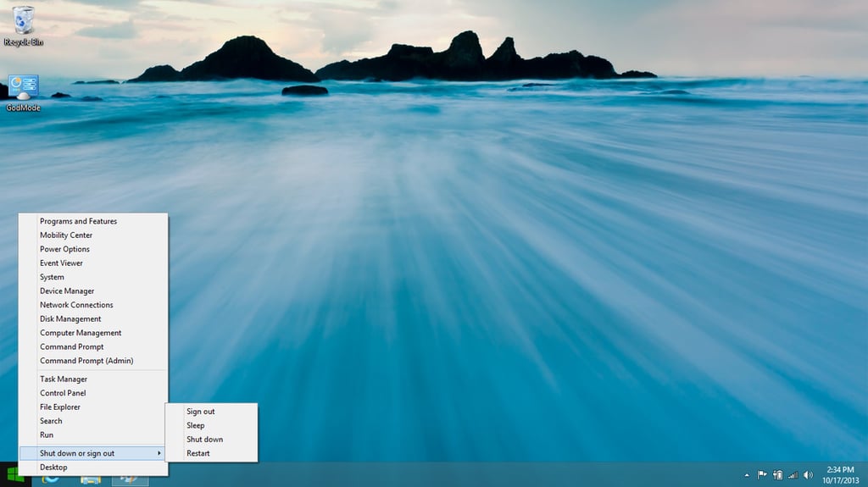868x487 pixels.
Task: Select the GodMode desktop icon
Action: (x=23, y=92)
